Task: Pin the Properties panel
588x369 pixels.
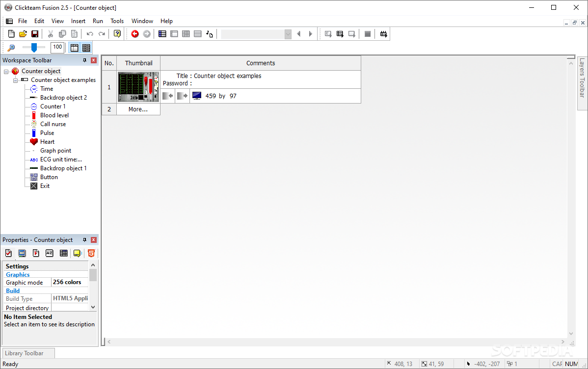Action: click(x=85, y=240)
